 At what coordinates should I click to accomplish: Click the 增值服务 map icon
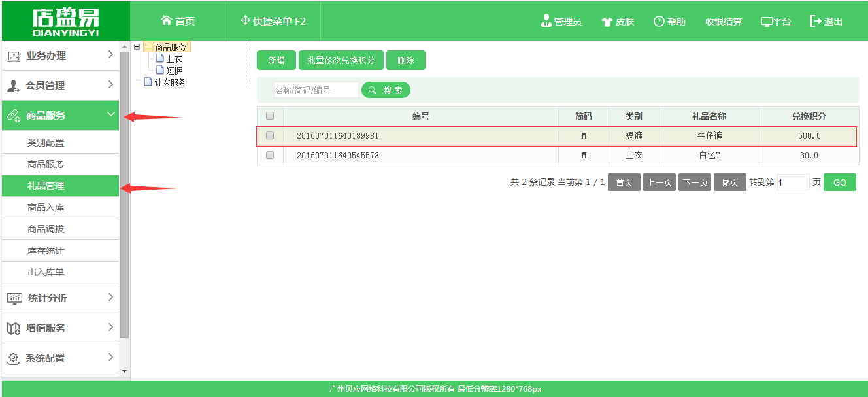pos(14,328)
